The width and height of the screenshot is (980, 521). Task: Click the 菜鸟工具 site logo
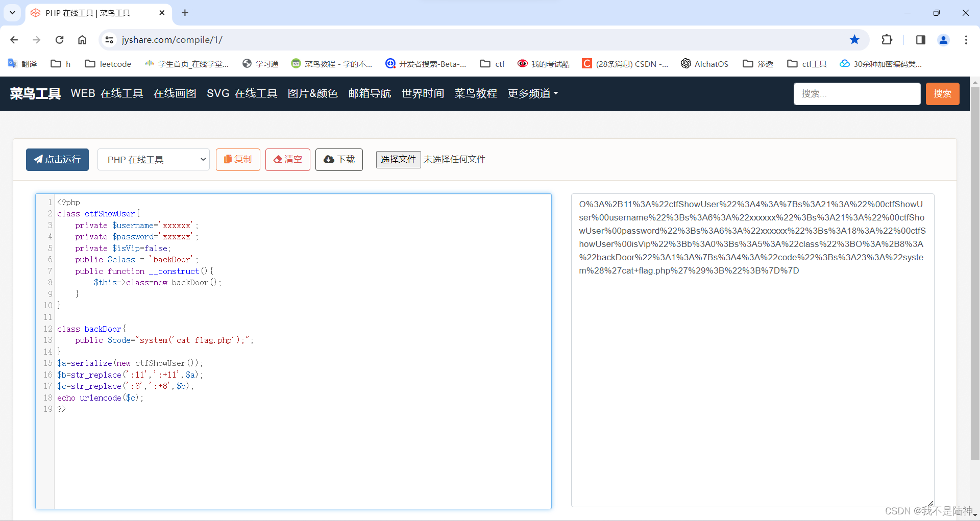[35, 93]
